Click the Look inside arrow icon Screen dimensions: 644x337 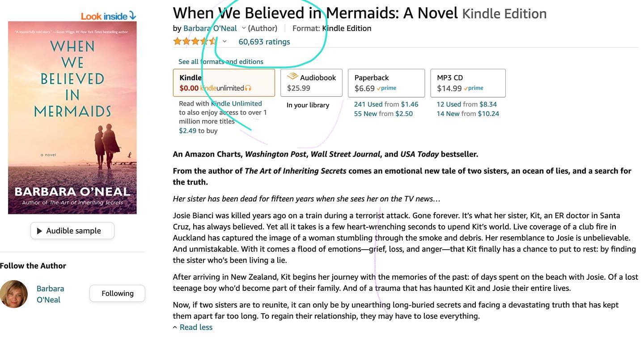(132, 16)
